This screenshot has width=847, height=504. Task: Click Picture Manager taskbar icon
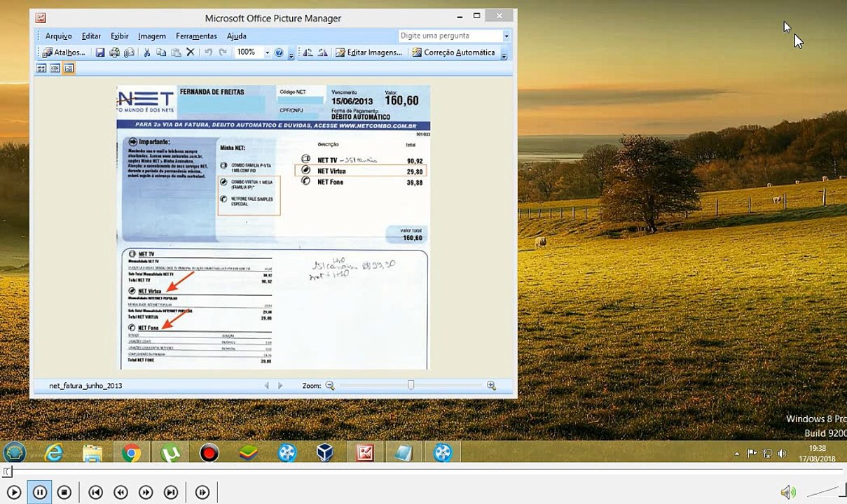pyautogui.click(x=364, y=454)
